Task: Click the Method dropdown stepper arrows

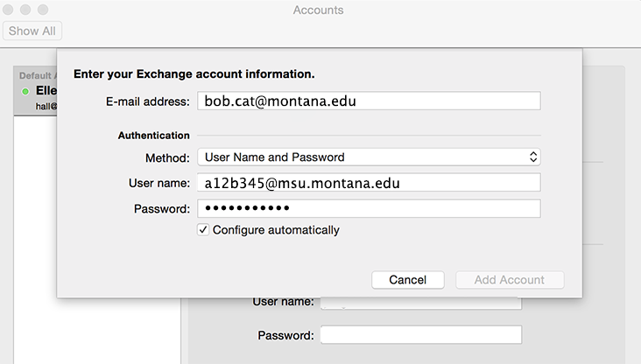Action: (532, 157)
